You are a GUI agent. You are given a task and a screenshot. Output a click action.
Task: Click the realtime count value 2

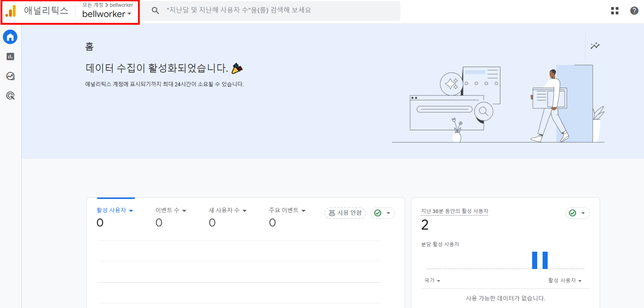[425, 225]
